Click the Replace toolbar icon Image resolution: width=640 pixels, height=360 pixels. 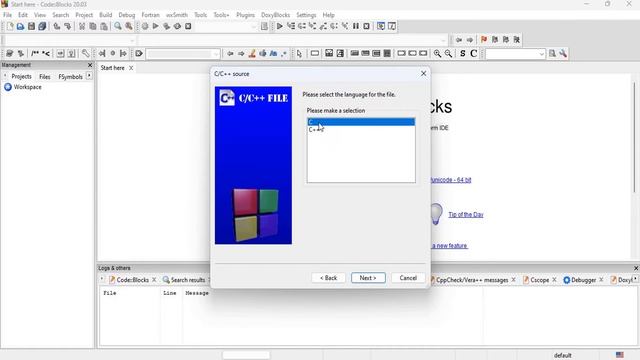pos(129,26)
